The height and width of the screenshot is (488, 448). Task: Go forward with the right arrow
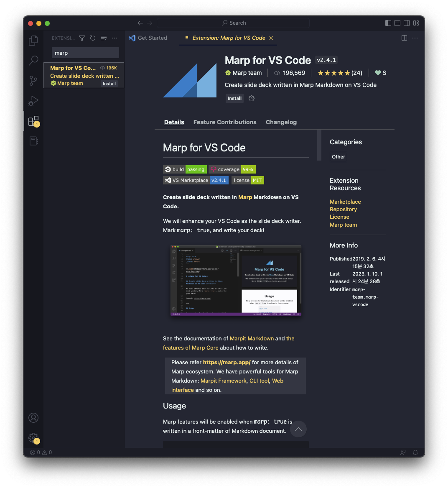coord(150,23)
